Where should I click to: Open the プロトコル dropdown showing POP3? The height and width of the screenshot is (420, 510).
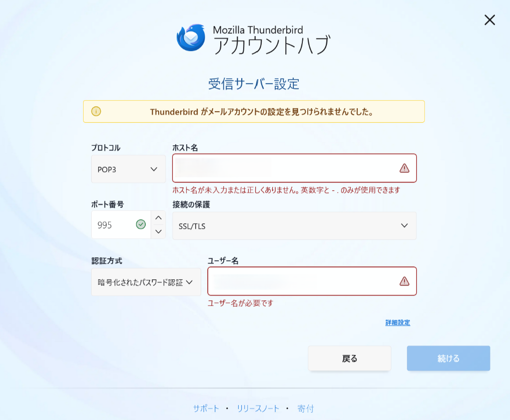click(x=128, y=169)
